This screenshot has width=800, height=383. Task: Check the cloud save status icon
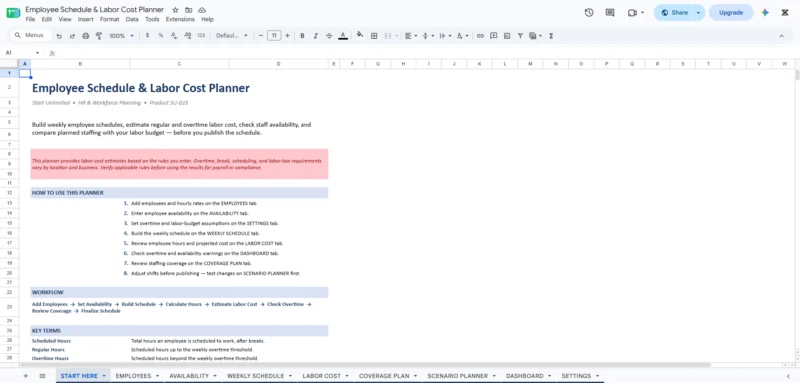(x=202, y=10)
